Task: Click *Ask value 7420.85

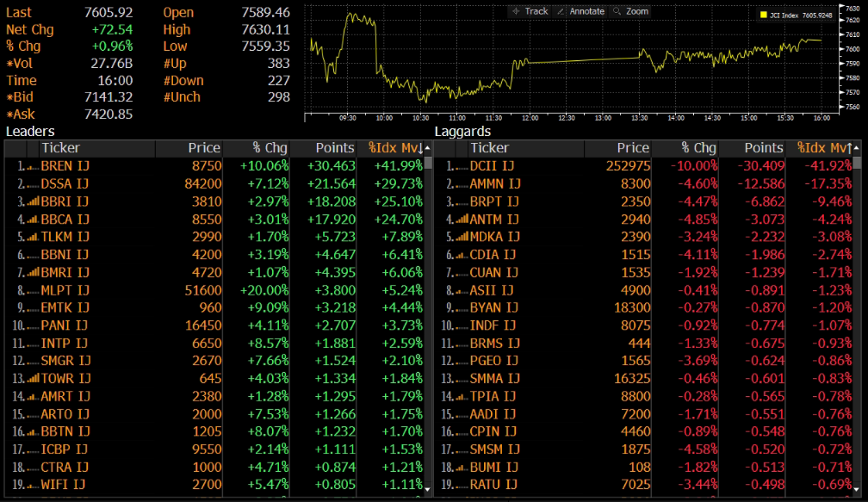Action: [108, 115]
